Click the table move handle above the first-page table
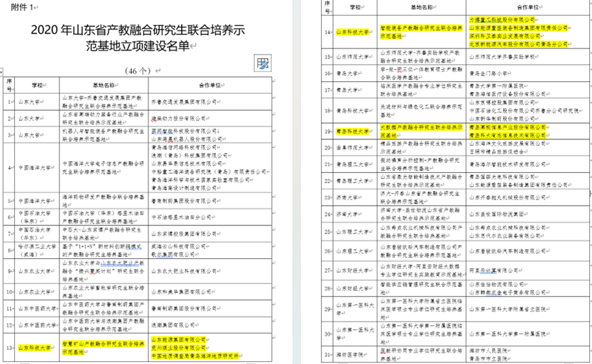Viewport: 592px width, 364px height. point(1,71)
